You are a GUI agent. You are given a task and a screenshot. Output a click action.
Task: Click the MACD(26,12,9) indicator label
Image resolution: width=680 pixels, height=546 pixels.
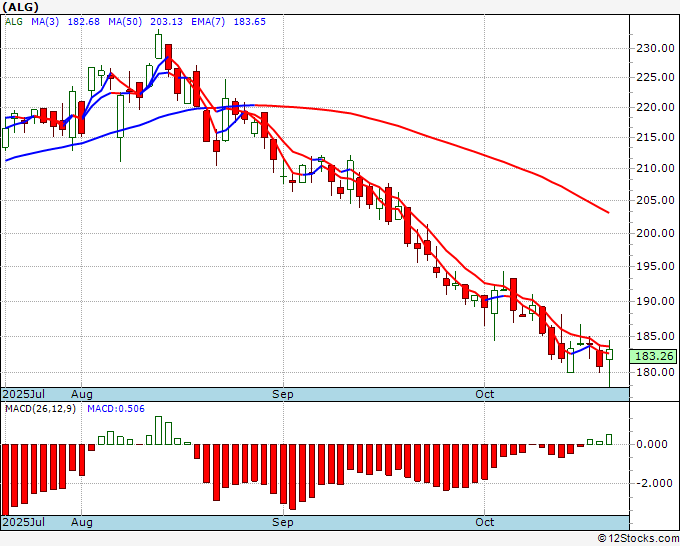40,409
